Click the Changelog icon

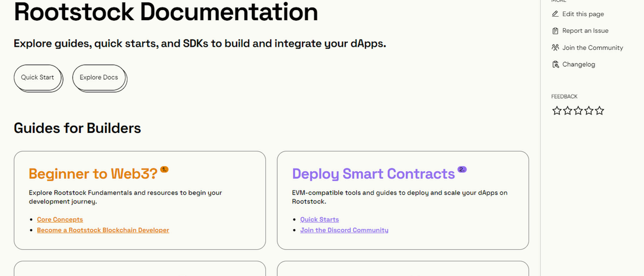(x=555, y=65)
